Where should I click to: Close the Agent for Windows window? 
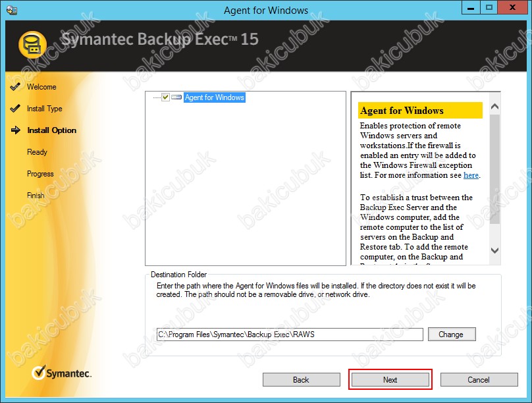[513, 7]
